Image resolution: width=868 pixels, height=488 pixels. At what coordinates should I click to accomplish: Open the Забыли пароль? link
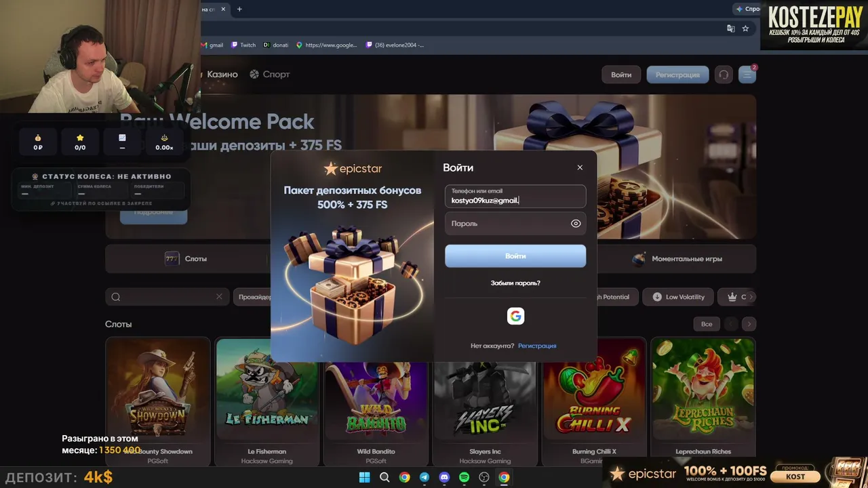click(515, 283)
